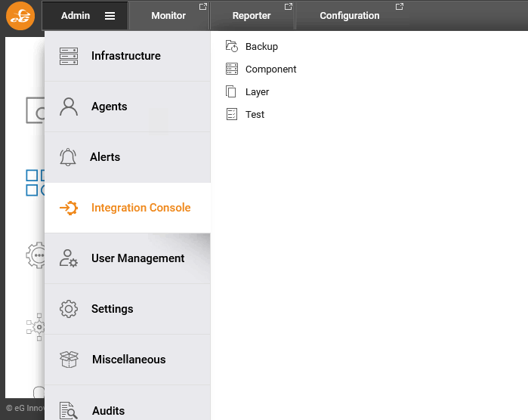This screenshot has height=420, width=528.
Task: Open Configuration in new window icon
Action: click(400, 6)
